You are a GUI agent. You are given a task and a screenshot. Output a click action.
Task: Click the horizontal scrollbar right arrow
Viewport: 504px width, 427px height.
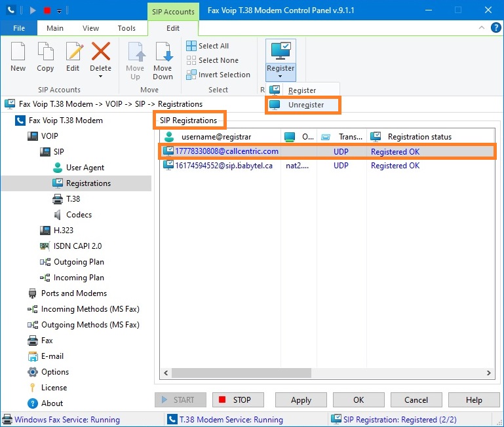488,373
